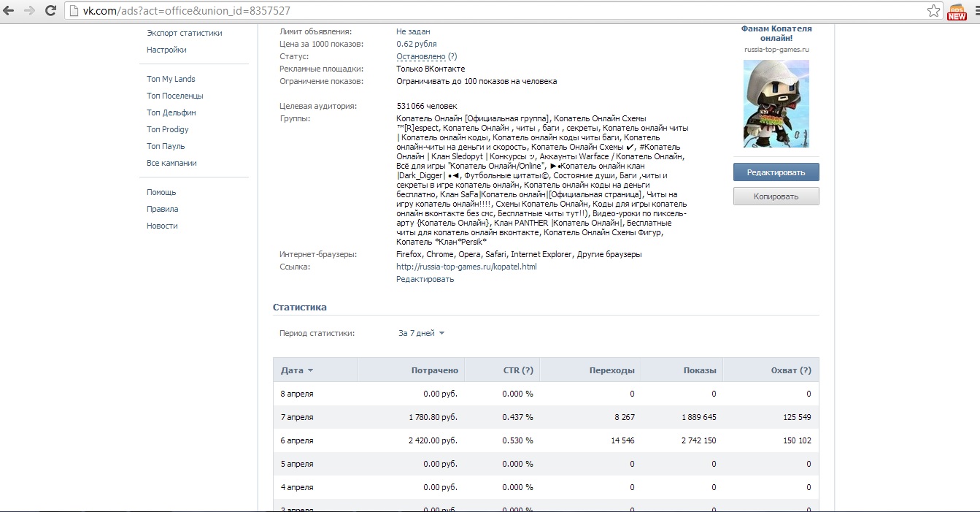Click the 2 420.00 руб. spent value

tap(433, 440)
